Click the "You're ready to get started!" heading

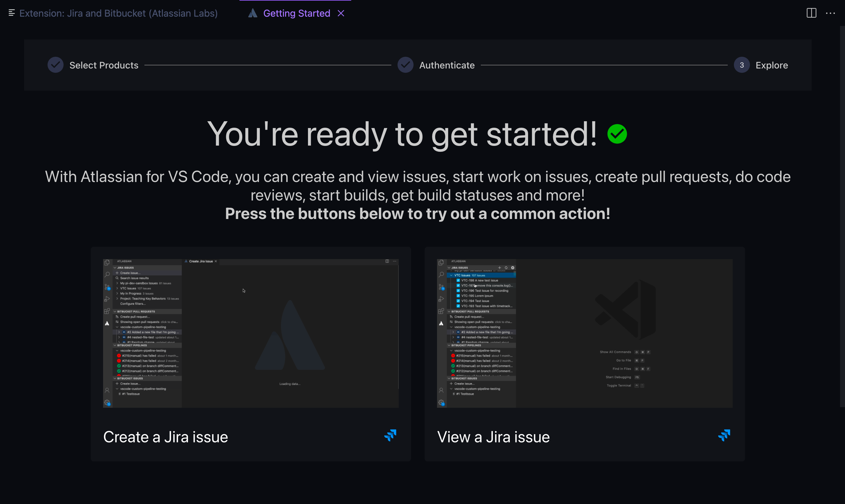[x=402, y=134]
